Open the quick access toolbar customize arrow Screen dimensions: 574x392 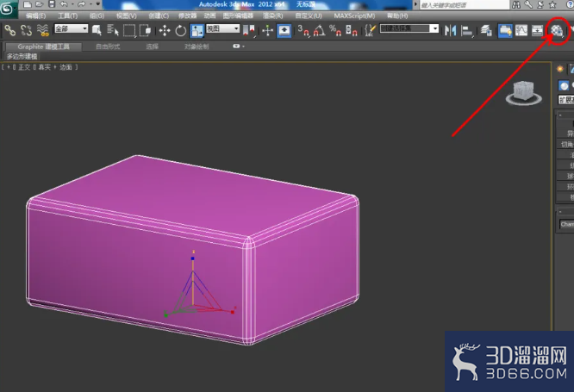point(98,4)
